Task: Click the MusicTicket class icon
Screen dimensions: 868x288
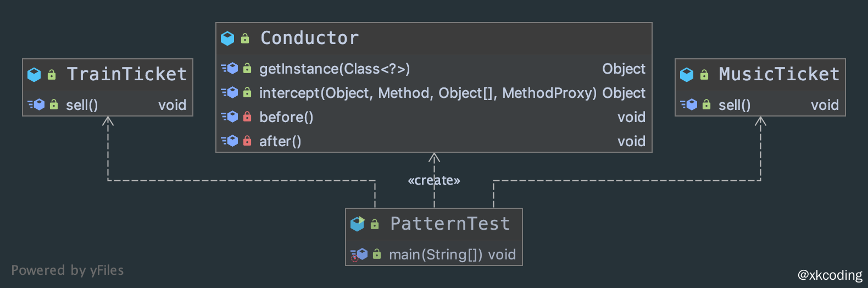Action: pos(687,75)
